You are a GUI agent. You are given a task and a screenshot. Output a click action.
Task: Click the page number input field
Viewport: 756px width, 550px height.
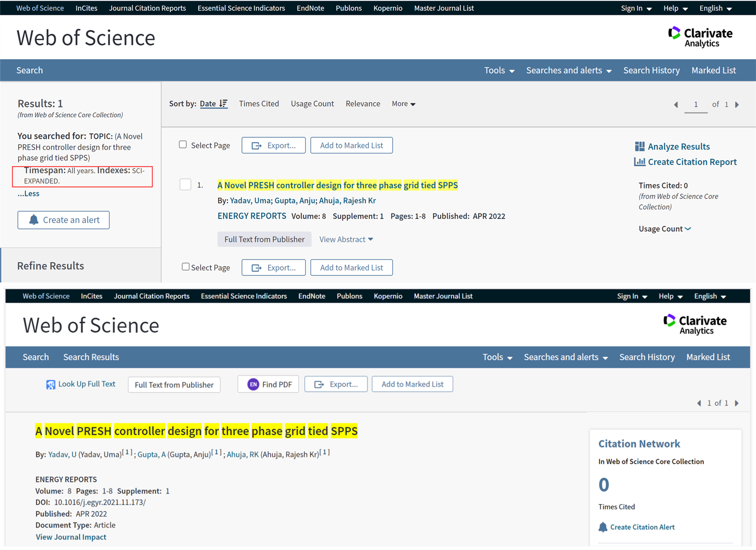click(x=696, y=104)
